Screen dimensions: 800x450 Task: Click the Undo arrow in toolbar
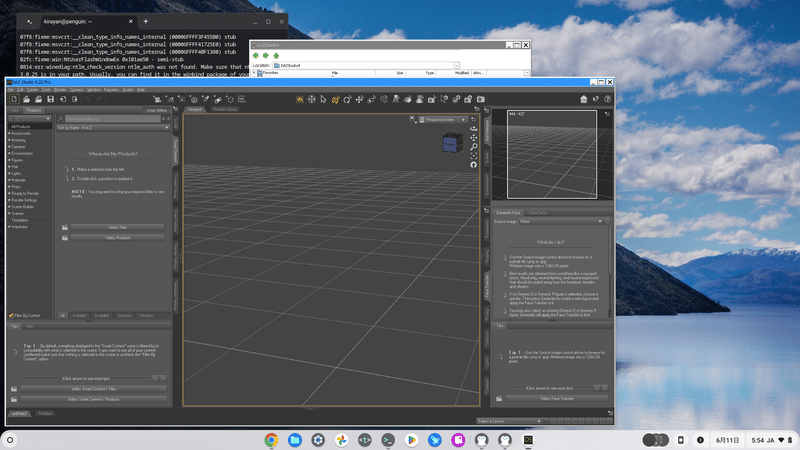87,99
